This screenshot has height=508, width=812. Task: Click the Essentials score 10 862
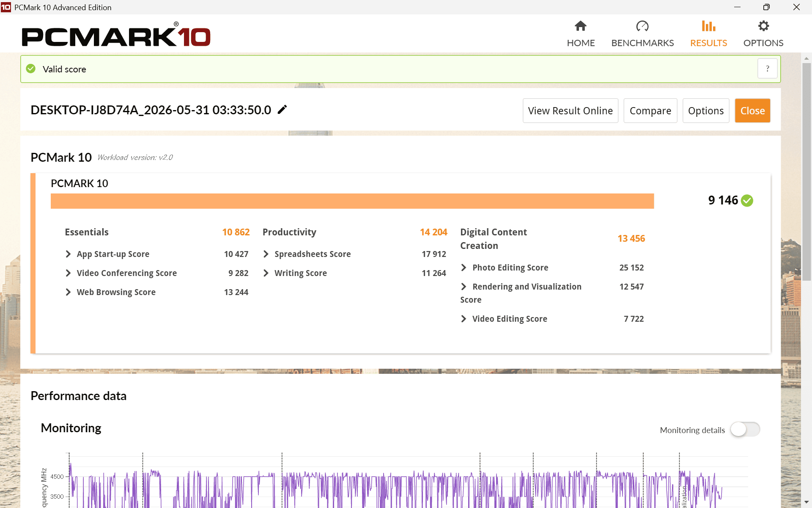click(x=236, y=232)
